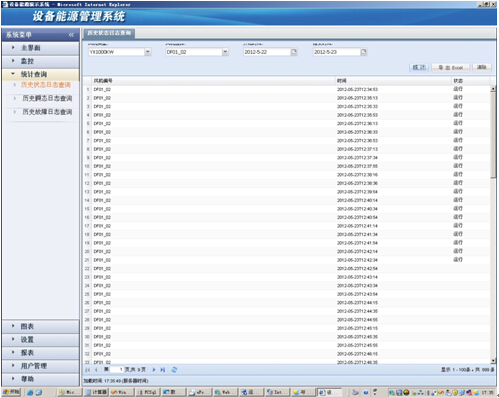Go to next page of results
The image size is (499, 398).
[x=154, y=370]
